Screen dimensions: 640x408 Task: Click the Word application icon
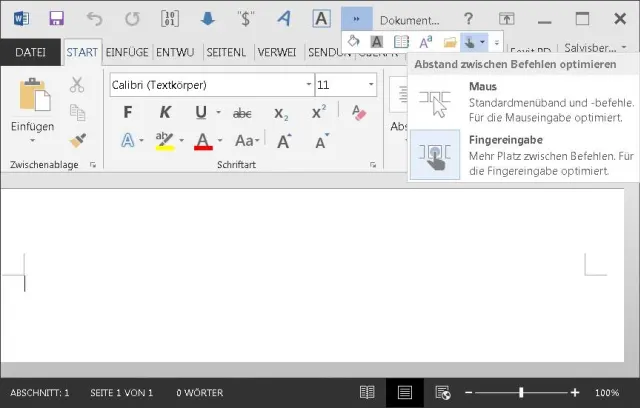pos(21,19)
